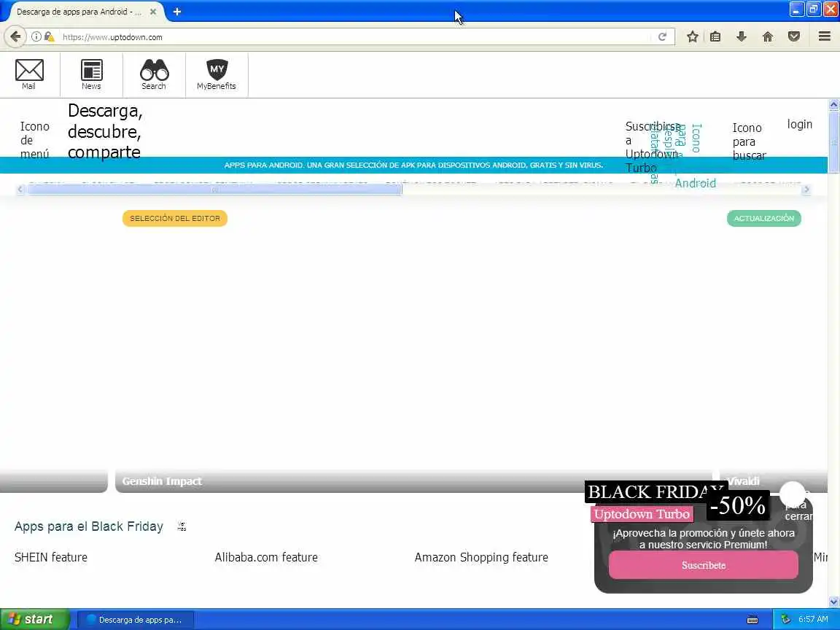
Task: Close the Descarga de apps tab
Action: click(152, 11)
